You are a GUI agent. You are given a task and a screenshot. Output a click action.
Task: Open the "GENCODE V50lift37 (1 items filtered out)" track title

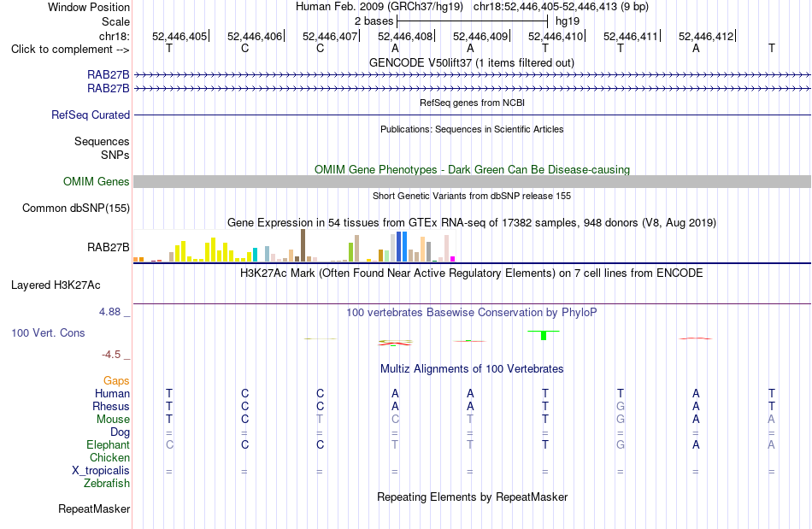[472, 62]
